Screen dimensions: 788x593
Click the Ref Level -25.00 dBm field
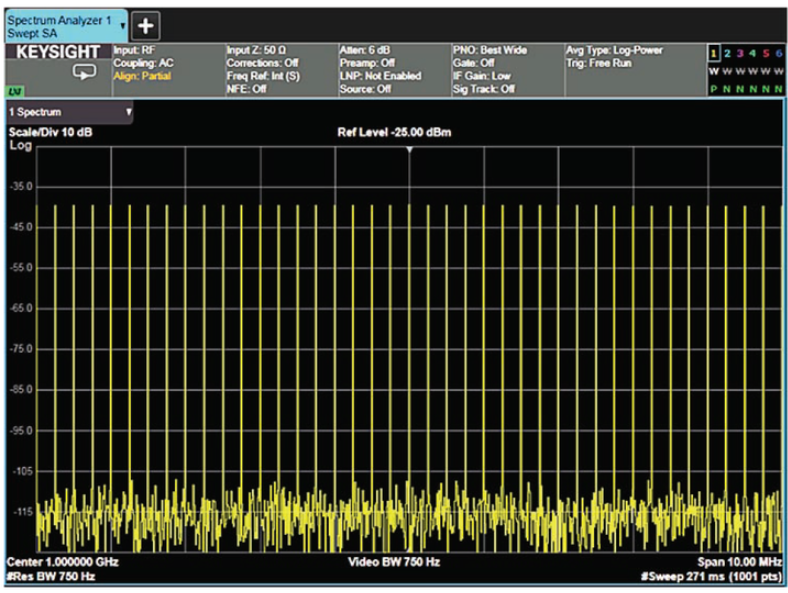tap(395, 133)
